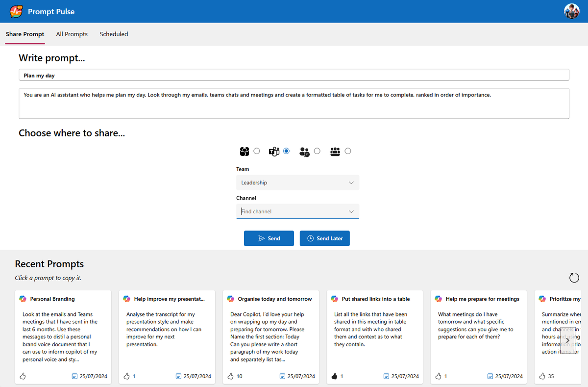Like the Personal Branding prompt
Viewport: 588px width, 387px height.
coord(23,376)
